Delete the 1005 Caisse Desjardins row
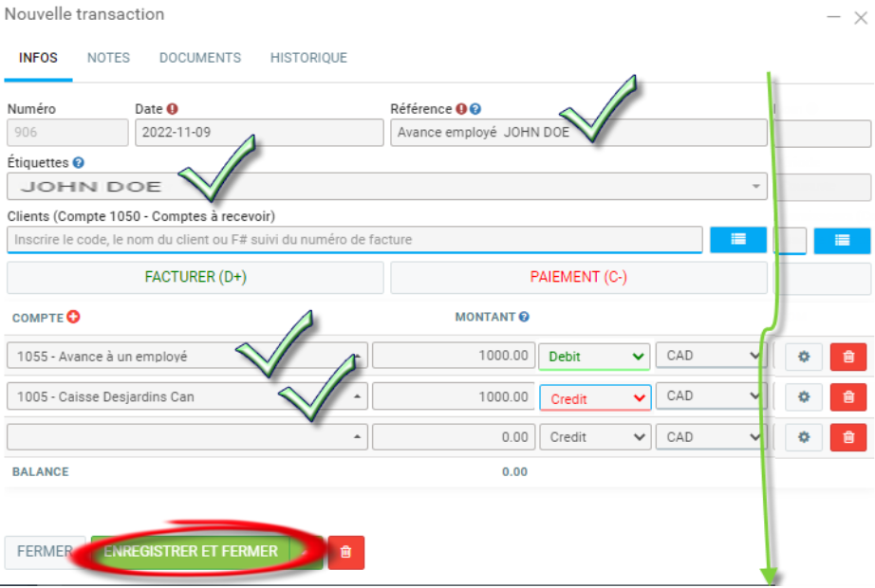875x588 pixels. tap(847, 396)
